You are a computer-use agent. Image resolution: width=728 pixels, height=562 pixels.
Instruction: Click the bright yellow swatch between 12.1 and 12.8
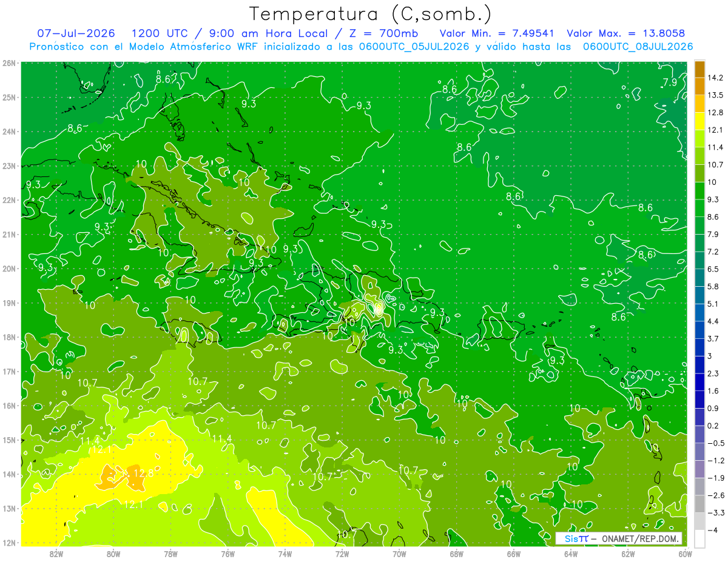coord(699,121)
